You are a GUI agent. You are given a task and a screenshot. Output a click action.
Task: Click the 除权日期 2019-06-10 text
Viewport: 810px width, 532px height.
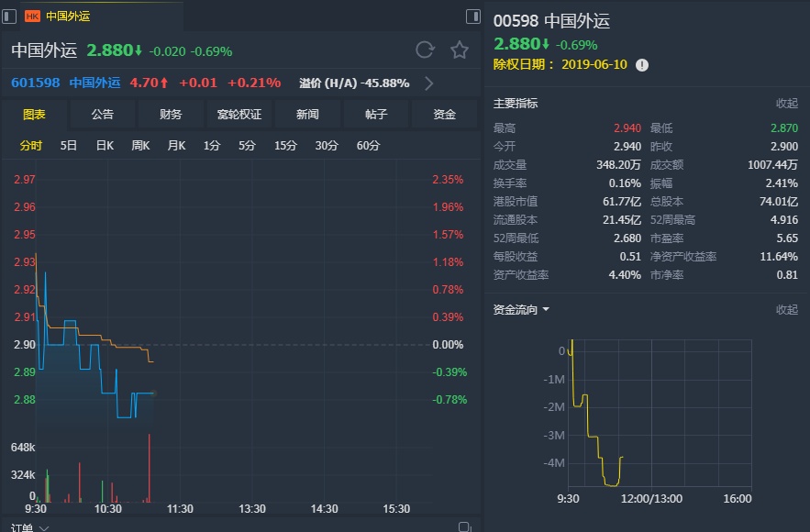[560, 64]
